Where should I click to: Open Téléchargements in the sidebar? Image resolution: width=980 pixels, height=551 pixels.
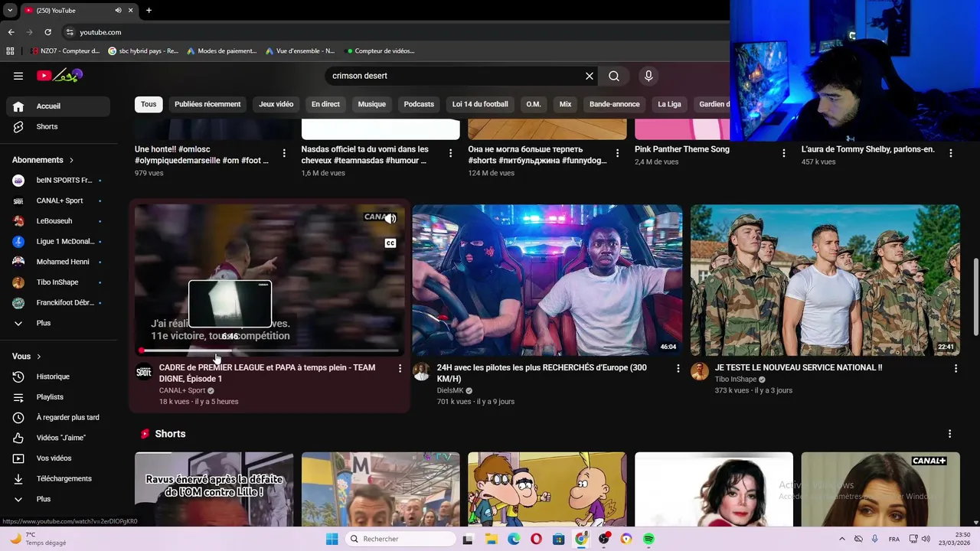tap(58, 478)
